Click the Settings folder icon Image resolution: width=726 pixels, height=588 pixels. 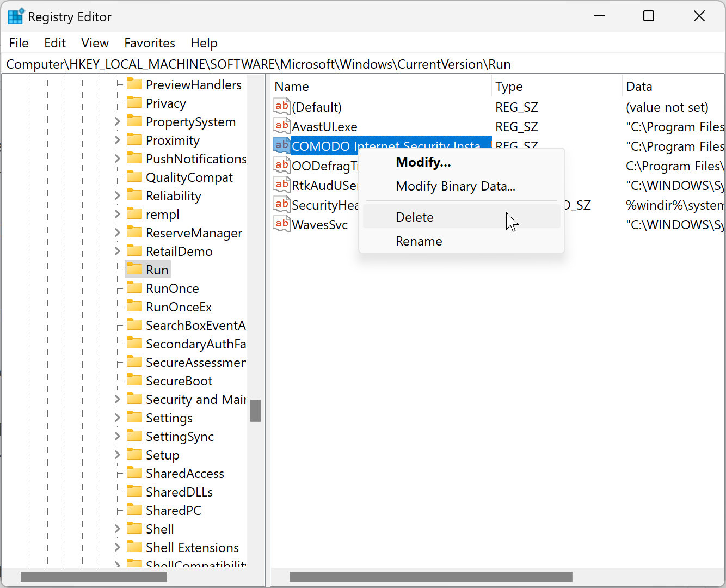click(x=134, y=417)
